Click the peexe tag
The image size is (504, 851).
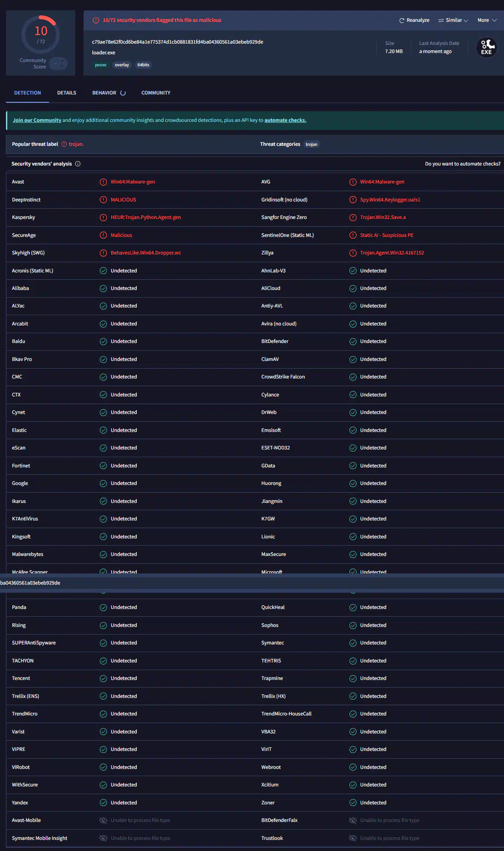click(x=100, y=65)
